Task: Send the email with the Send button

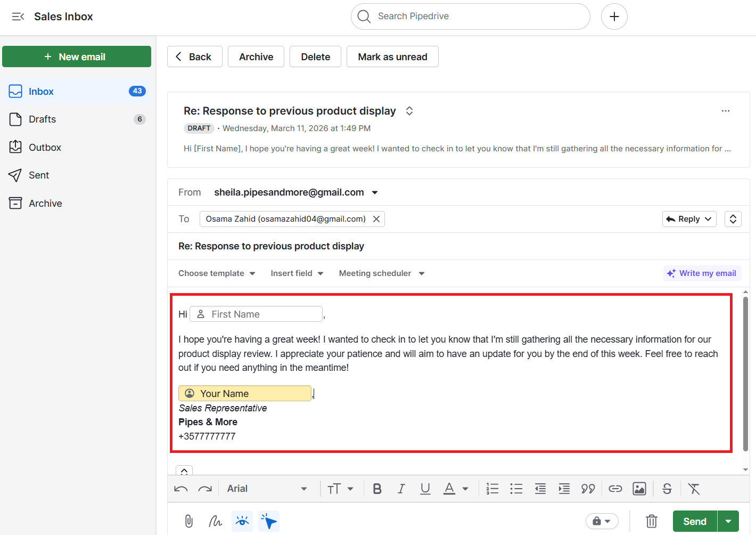Action: tap(694, 521)
